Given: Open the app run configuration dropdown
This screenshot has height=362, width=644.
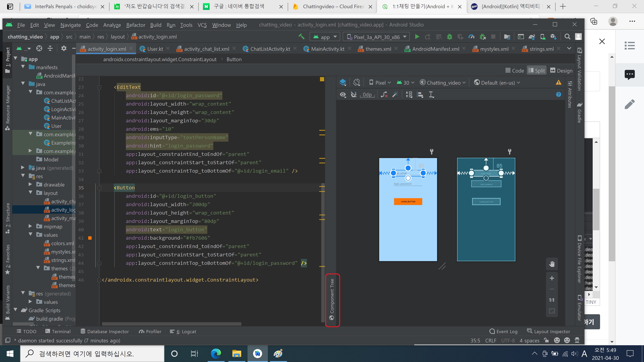Looking at the screenshot, I should pyautogui.click(x=325, y=37).
